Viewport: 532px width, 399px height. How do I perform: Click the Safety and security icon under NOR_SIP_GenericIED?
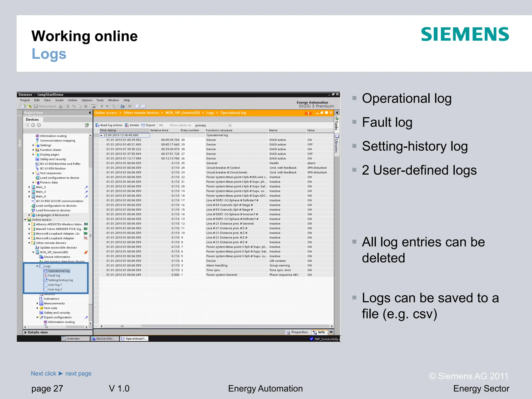tap(41, 313)
